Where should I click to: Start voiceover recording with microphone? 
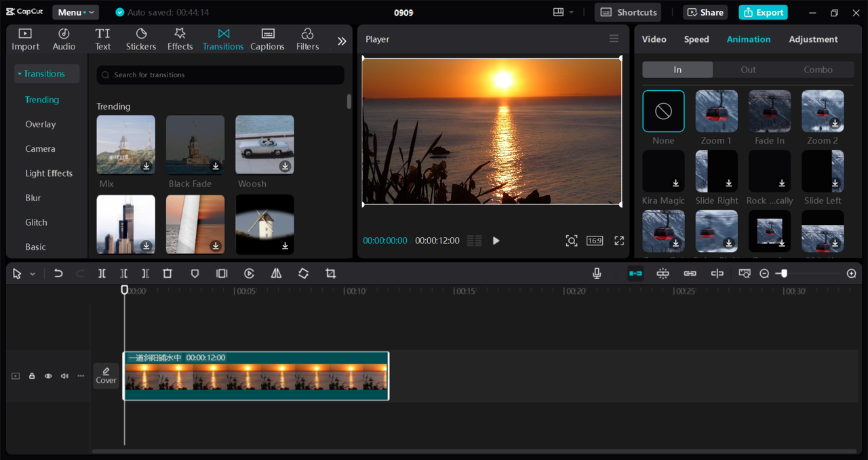(x=597, y=274)
